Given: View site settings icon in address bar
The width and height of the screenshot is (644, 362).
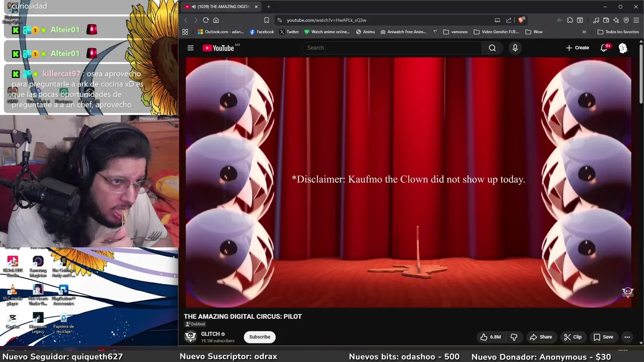Looking at the screenshot, I should click(x=280, y=20).
